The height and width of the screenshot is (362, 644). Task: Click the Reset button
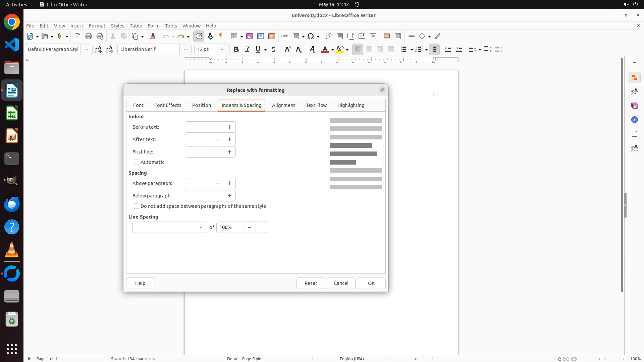pos(311,283)
